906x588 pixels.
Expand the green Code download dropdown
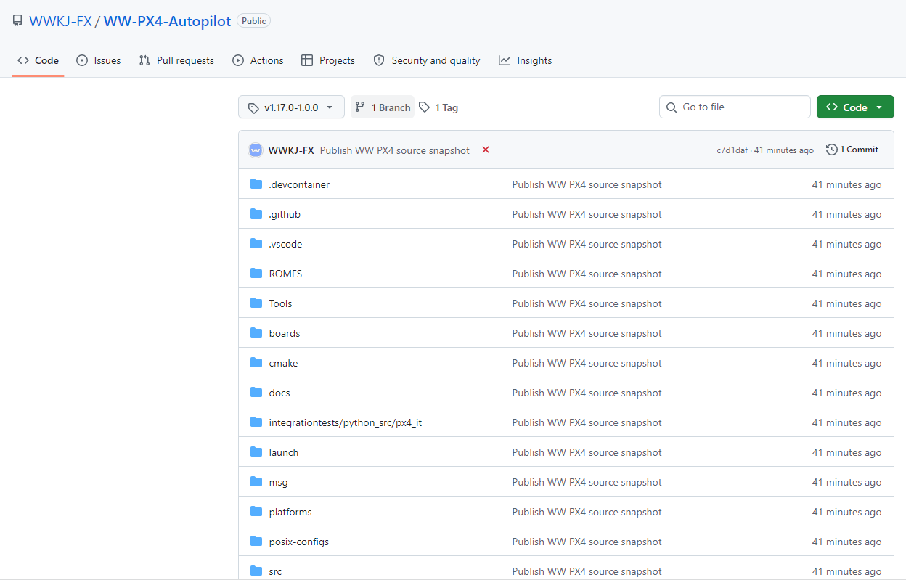[855, 107]
